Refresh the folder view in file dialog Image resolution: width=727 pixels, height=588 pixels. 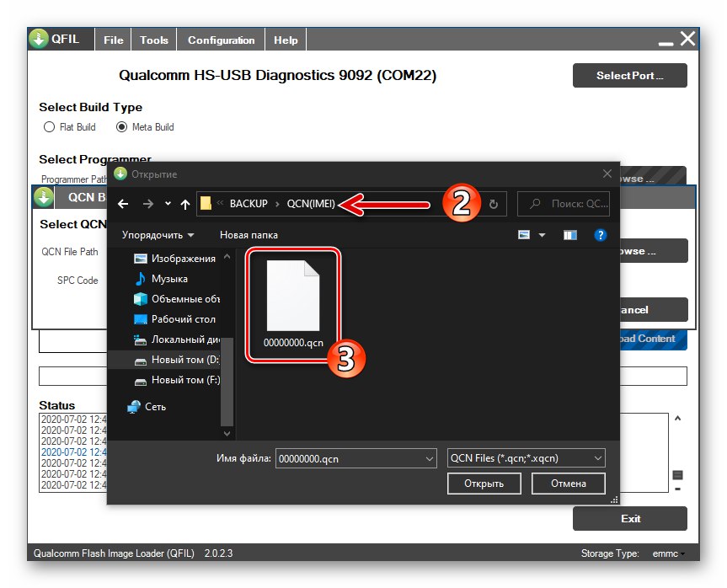tap(494, 204)
